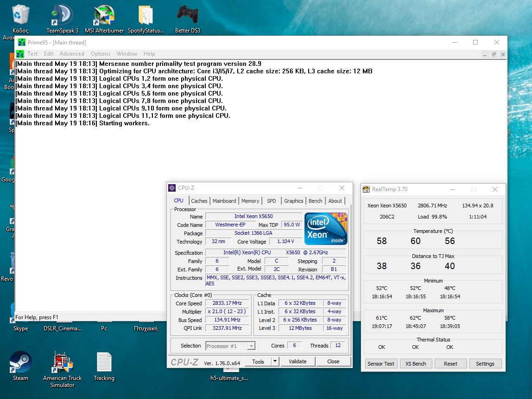Click the RealTemp 'Load 99.8%' reading
The width and height of the screenshot is (532, 399).
(432, 217)
